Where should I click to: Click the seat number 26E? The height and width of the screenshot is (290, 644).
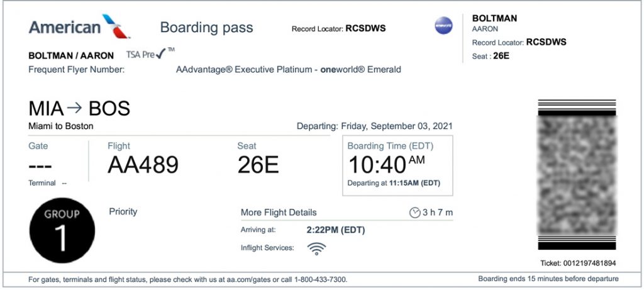(258, 165)
